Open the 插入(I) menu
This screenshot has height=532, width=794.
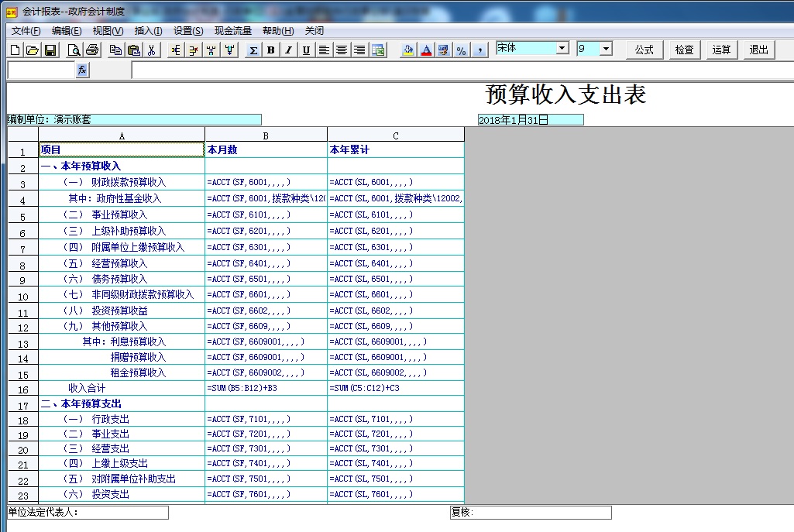(148, 31)
